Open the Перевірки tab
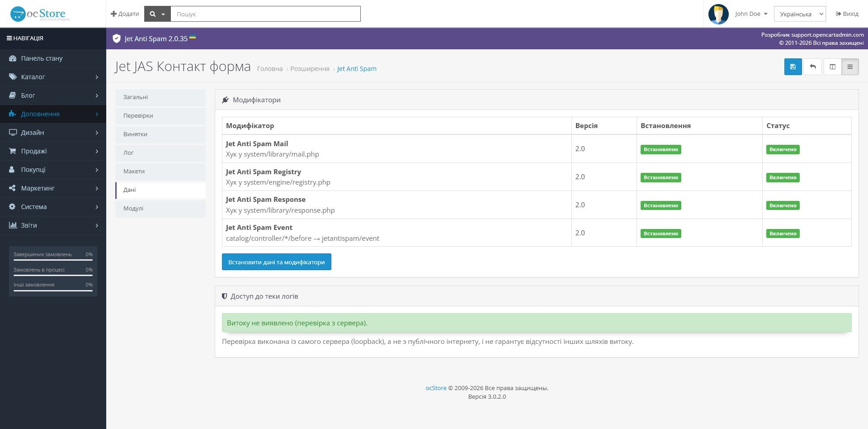868x429 pixels. click(160, 116)
